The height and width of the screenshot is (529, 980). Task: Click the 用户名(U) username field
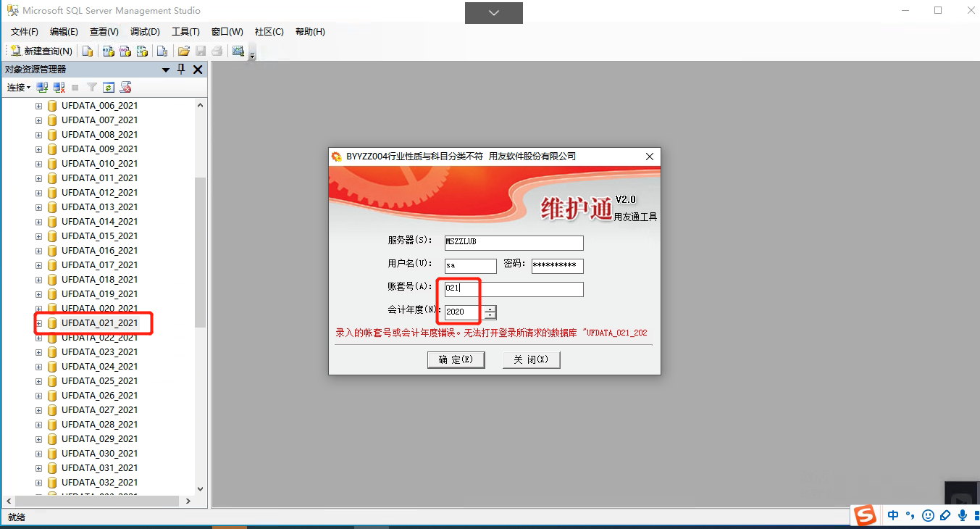(470, 266)
